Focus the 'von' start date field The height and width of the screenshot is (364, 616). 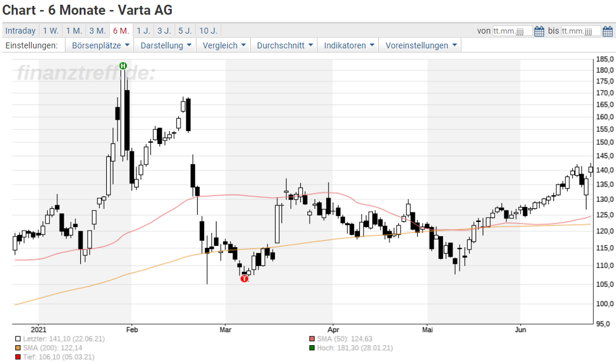[513, 31]
